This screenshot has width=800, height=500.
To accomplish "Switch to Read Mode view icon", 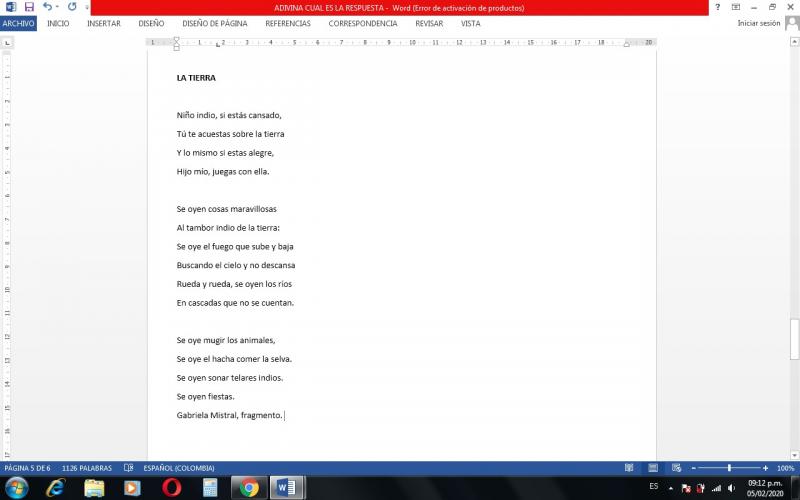I will [629, 468].
